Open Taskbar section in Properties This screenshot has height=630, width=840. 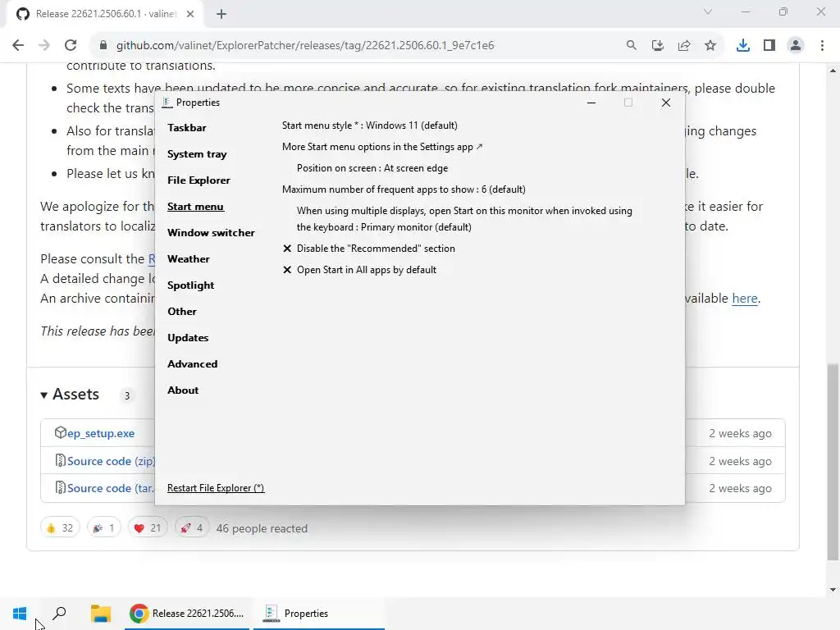(186, 127)
